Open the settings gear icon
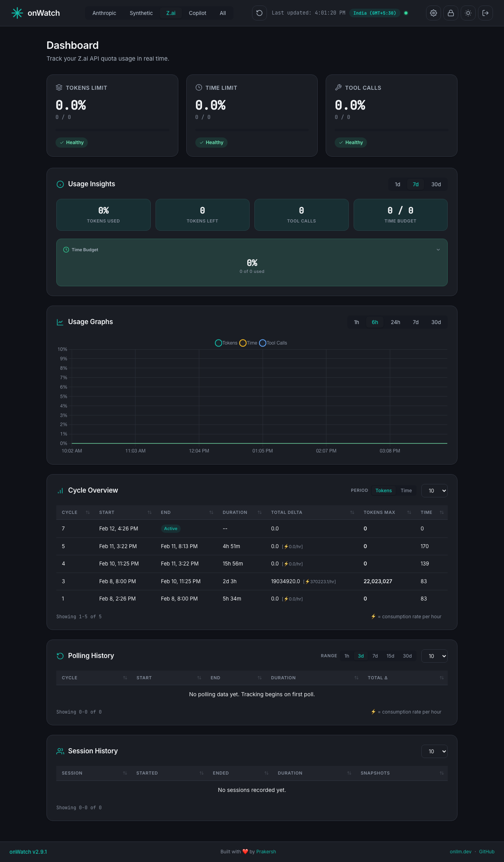This screenshot has height=862, width=504. click(434, 13)
